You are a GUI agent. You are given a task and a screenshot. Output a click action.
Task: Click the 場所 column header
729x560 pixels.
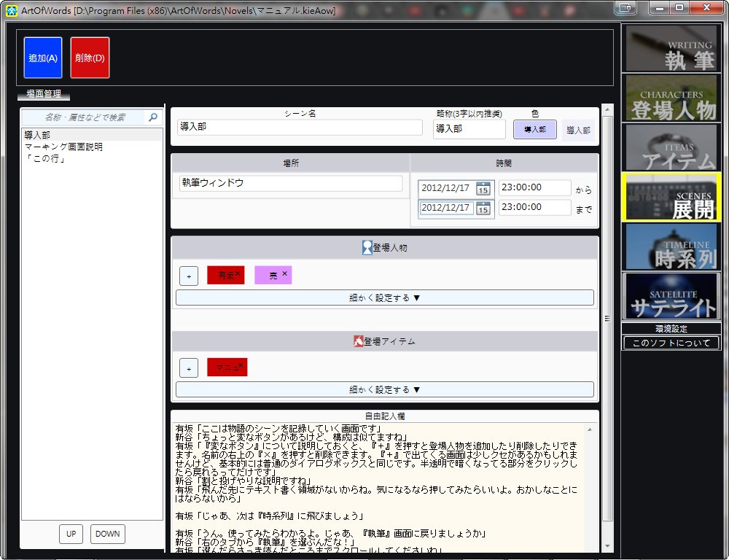coord(291,163)
